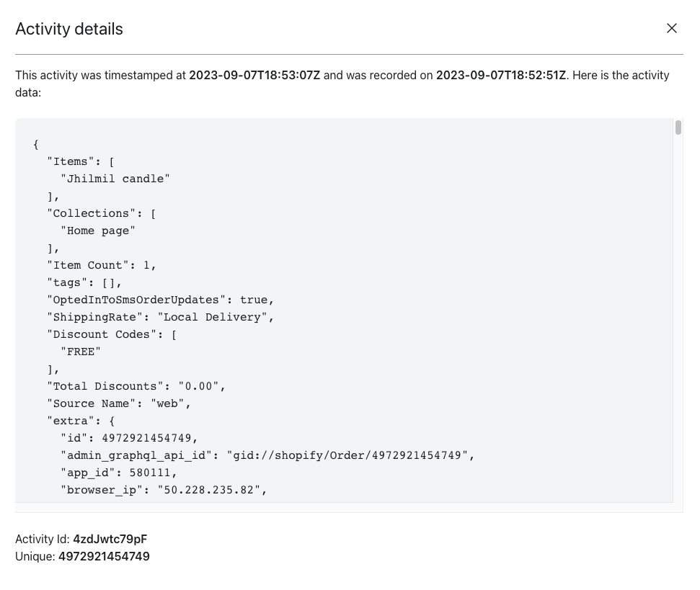Click the admin_graphql_api_id gid value

(x=349, y=455)
